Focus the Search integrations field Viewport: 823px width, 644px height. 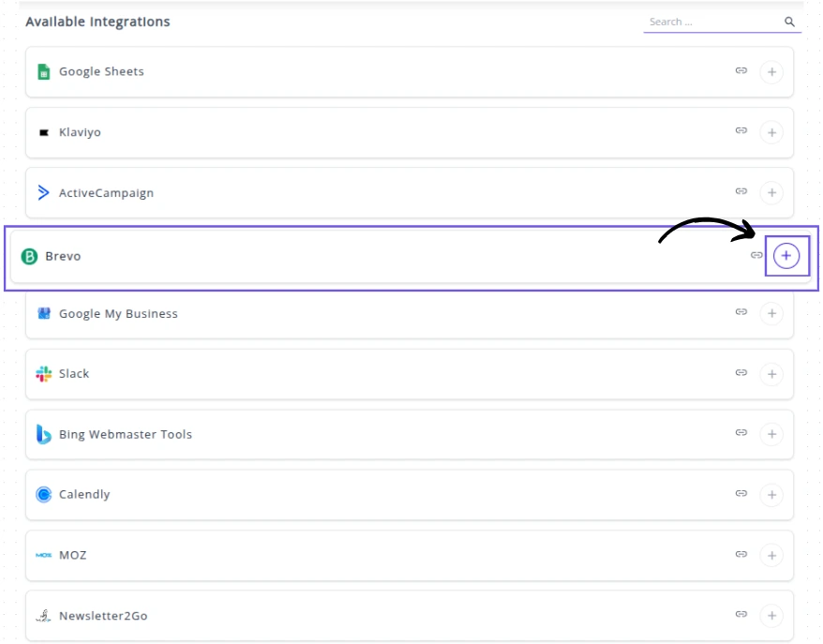point(712,22)
